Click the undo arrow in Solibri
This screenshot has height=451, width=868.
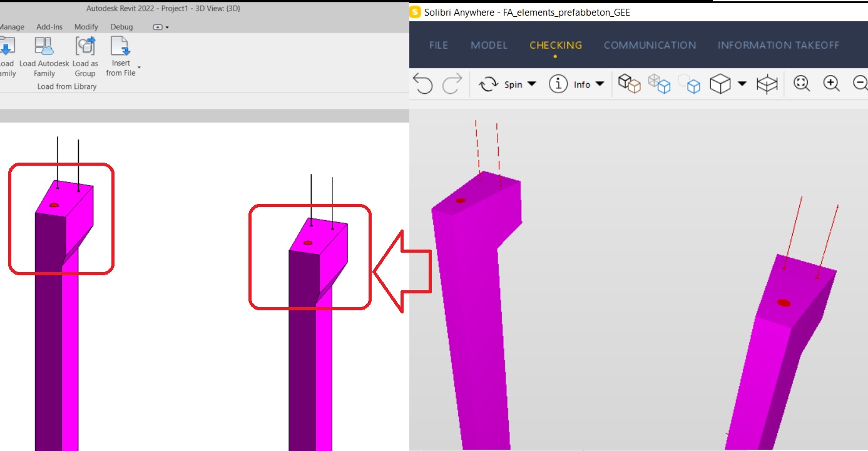tap(424, 83)
